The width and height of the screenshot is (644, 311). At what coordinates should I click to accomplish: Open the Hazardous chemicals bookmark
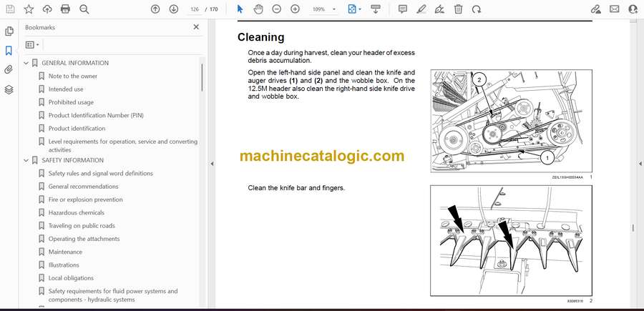77,212
